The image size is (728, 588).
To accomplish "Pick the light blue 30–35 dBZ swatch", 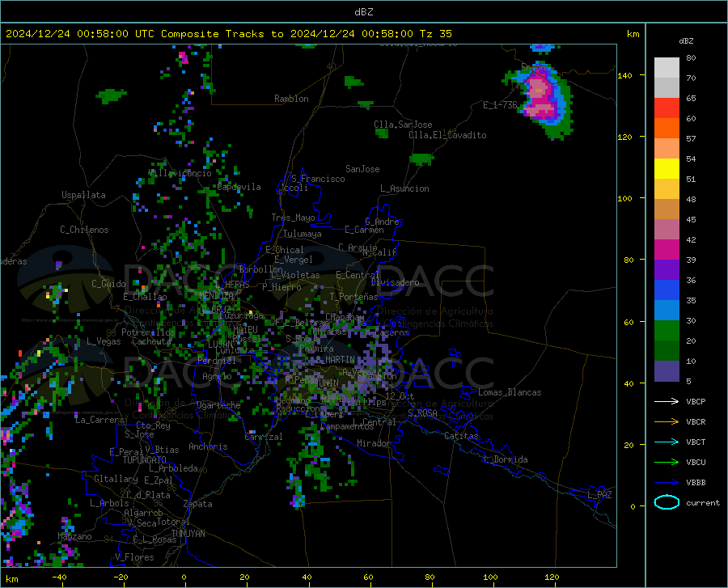I will pos(667,311).
